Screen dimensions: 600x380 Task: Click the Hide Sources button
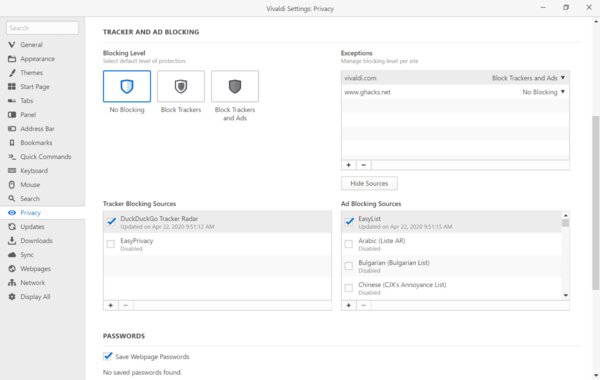(369, 183)
